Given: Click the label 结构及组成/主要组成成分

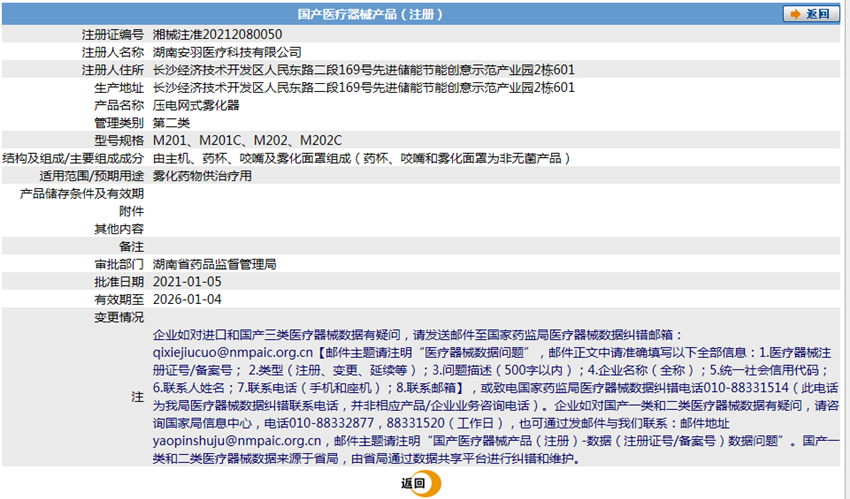Looking at the screenshot, I should pos(73,158).
